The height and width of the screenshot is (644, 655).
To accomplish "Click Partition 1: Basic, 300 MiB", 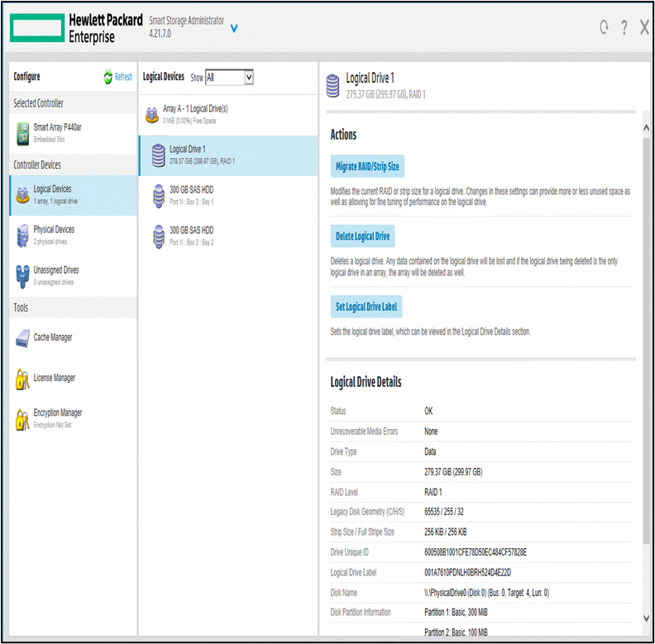I will click(456, 613).
